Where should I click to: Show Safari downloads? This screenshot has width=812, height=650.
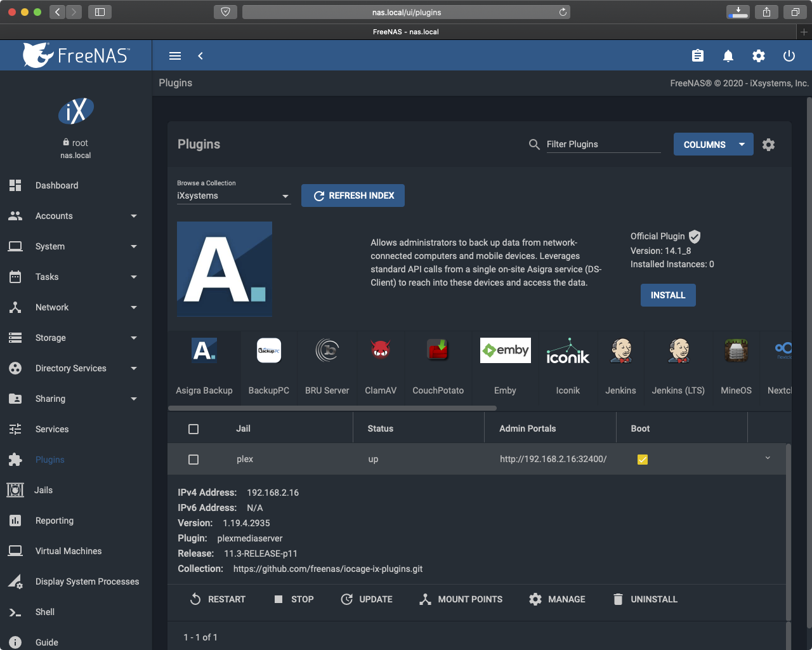738,12
